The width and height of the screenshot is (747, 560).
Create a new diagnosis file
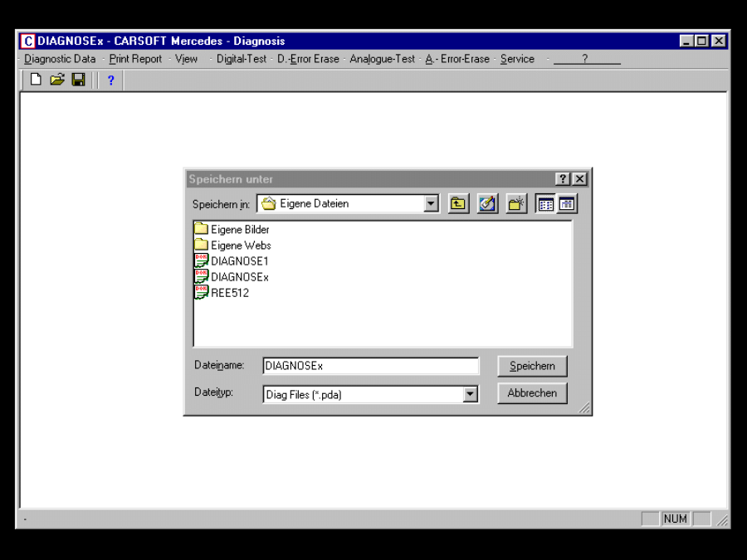[35, 80]
